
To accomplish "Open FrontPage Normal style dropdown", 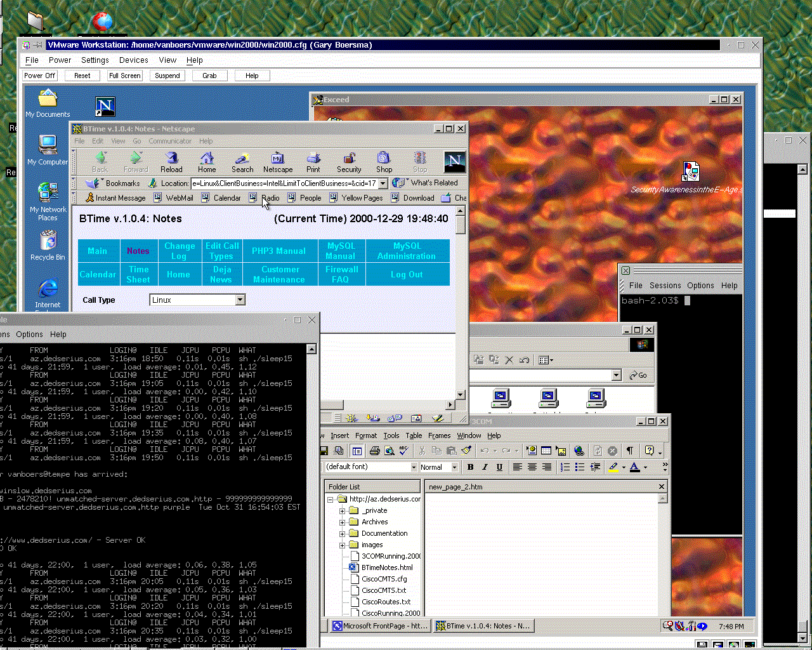I will [454, 467].
